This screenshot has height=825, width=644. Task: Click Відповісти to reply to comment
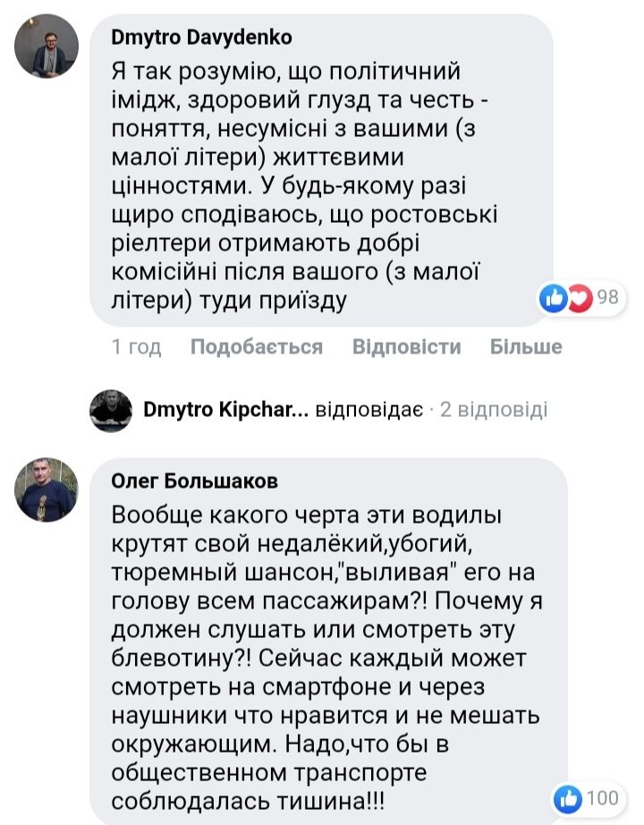(x=406, y=347)
